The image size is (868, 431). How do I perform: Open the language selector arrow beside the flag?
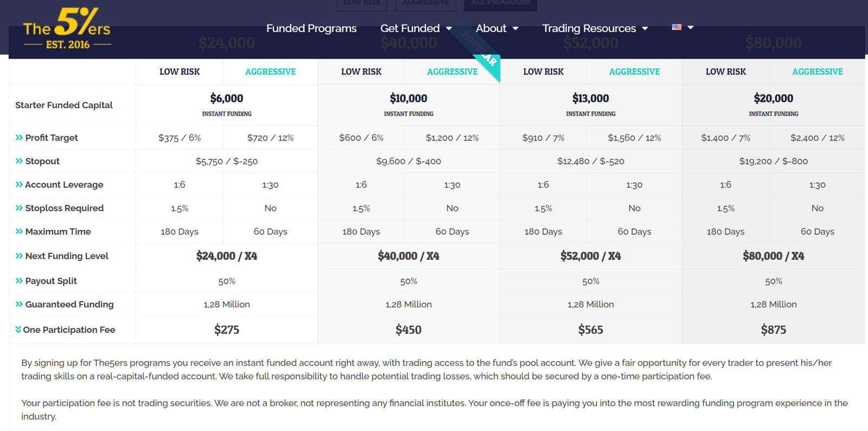[x=691, y=27]
